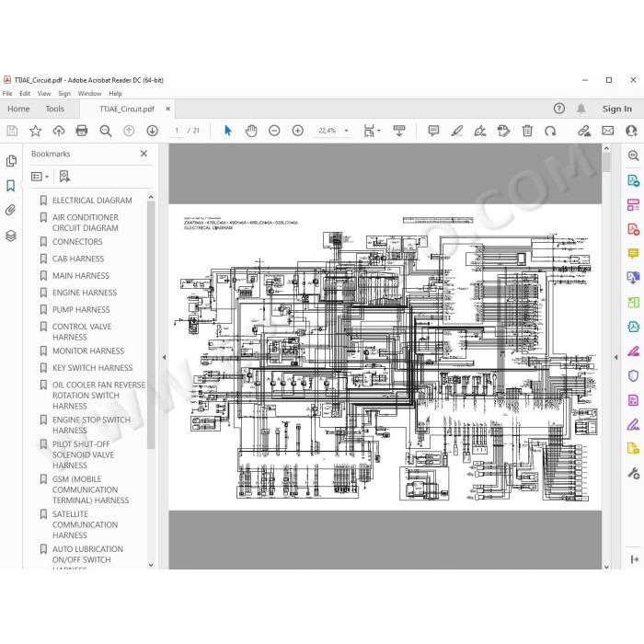Screen dimensions: 644x644
Task: Open the Layers panel
Action: (11, 236)
